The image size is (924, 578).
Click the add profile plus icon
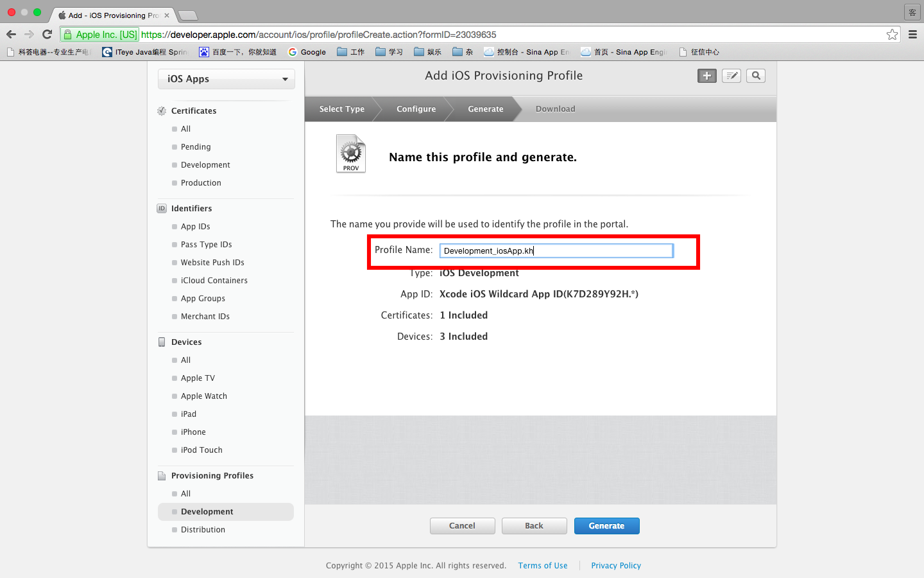pos(707,76)
